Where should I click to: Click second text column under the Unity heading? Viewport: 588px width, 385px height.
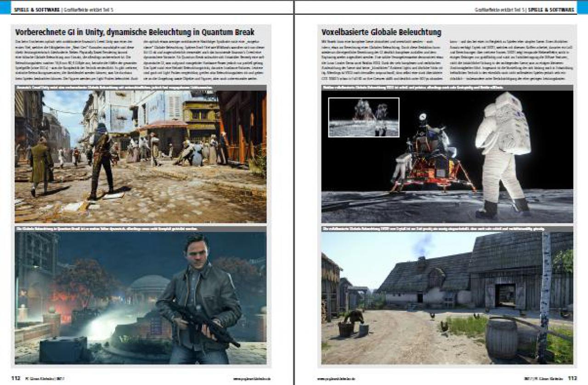[204, 61]
